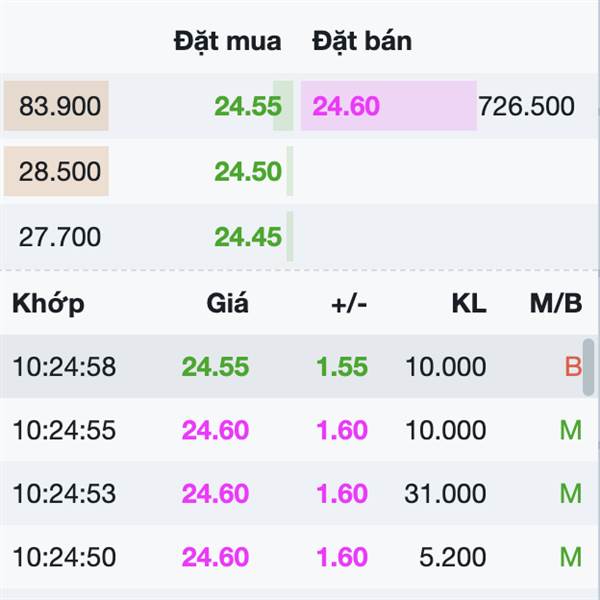Select bid volume 83.900

pyautogui.click(x=60, y=106)
